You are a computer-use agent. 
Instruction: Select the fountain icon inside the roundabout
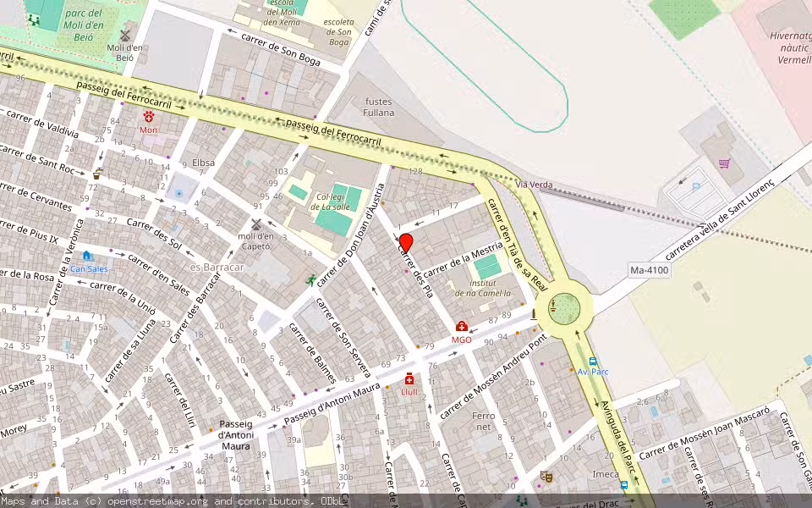point(553,306)
